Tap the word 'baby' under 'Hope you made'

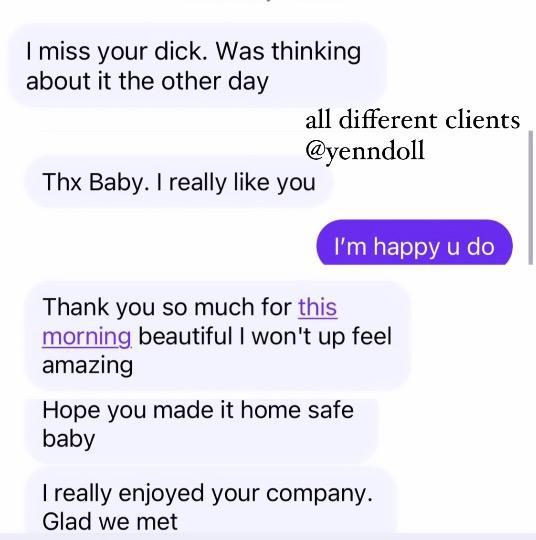pos(69,439)
